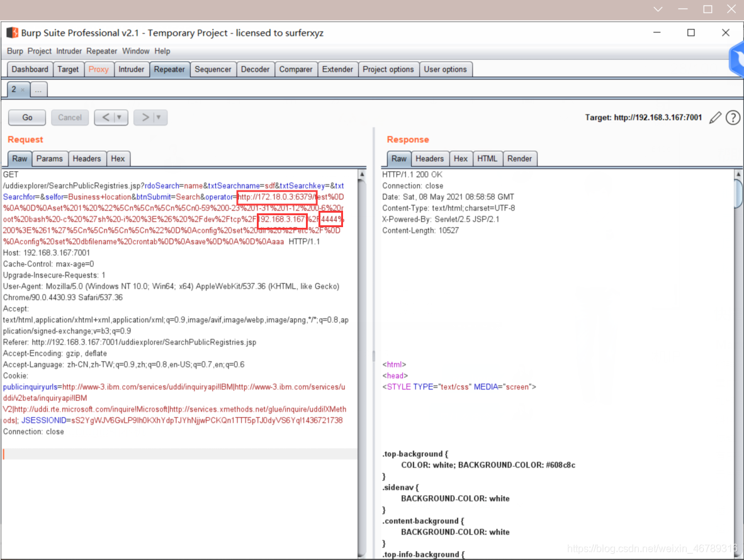Click the Accept-Encoding: gzip, deflate line
Screen dimensions: 744x560
pyautogui.click(x=55, y=354)
